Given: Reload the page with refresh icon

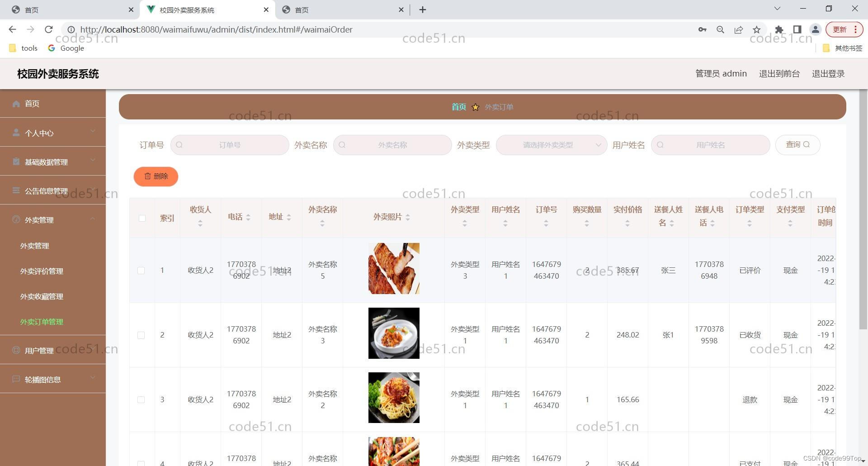Looking at the screenshot, I should click(x=49, y=29).
